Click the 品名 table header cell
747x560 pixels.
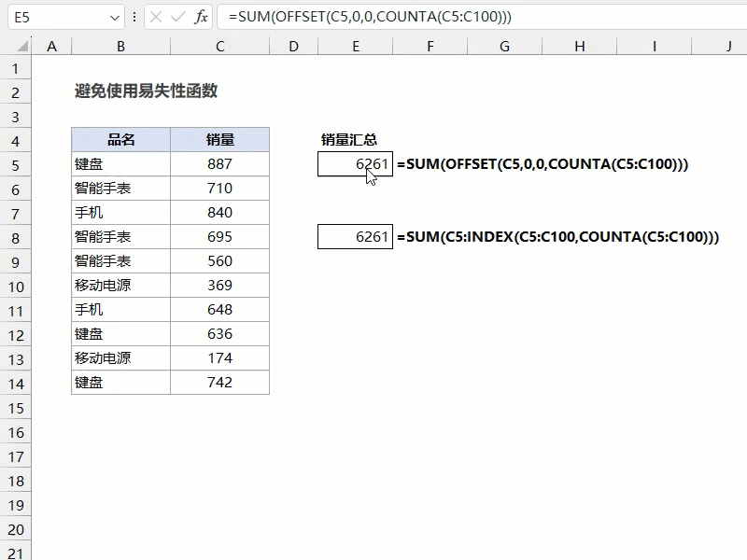click(121, 140)
